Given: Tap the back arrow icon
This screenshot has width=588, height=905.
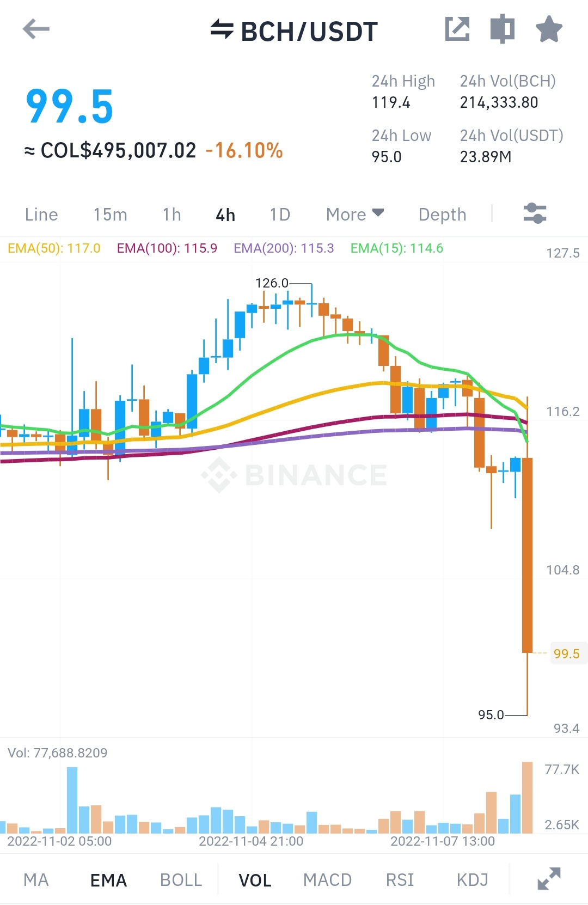Looking at the screenshot, I should coord(36,29).
